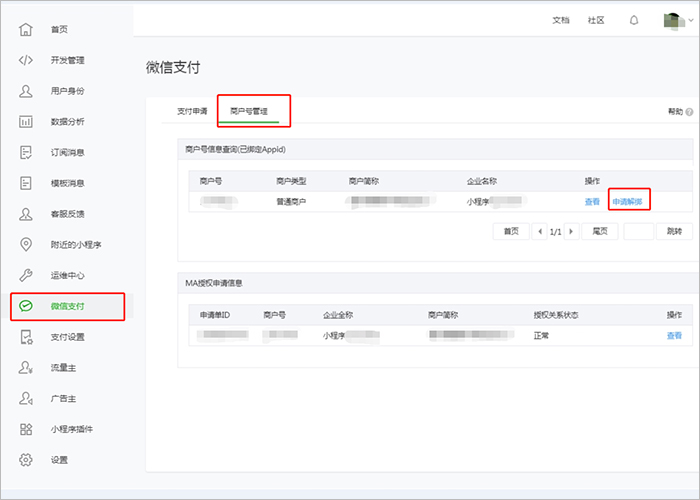Click the 跳转 jump button
The height and width of the screenshot is (500, 700).
[x=674, y=231]
